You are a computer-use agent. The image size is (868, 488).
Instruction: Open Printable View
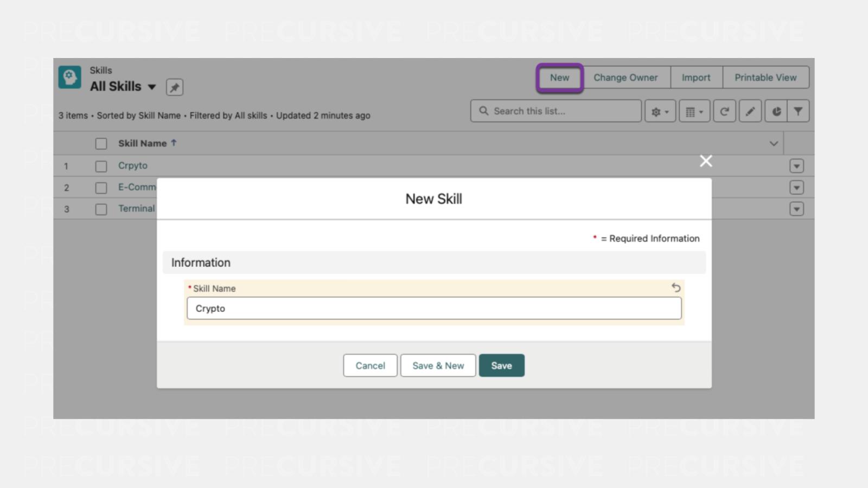click(x=765, y=77)
